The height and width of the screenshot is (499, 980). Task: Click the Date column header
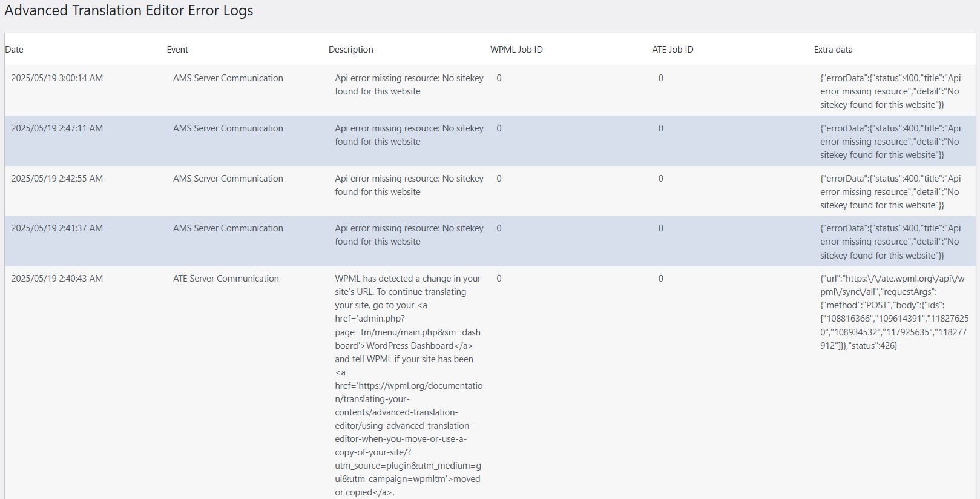[14, 50]
